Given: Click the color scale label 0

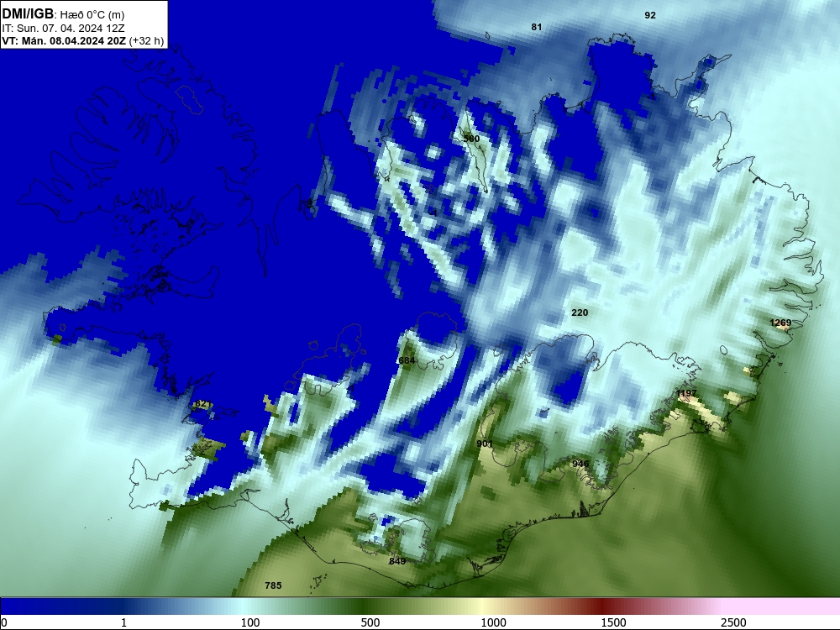Looking at the screenshot, I should [x=4, y=622].
